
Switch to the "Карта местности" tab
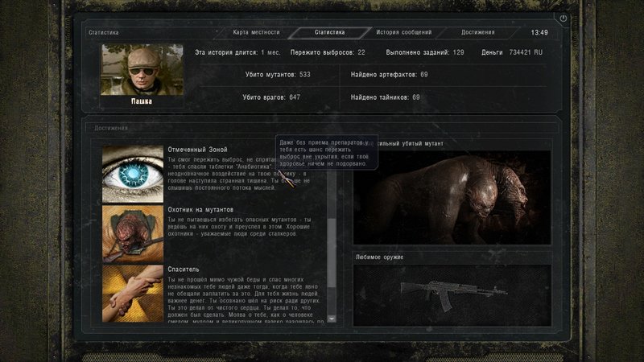[256, 32]
